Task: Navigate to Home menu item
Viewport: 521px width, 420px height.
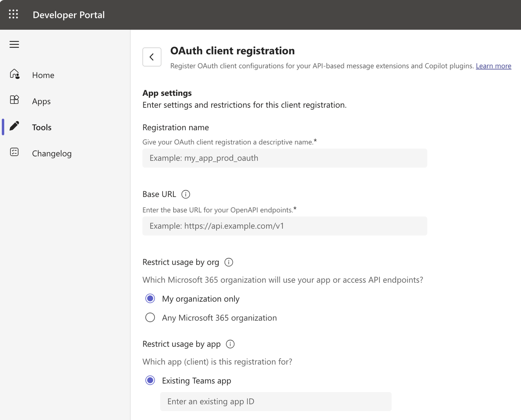Action: point(43,75)
